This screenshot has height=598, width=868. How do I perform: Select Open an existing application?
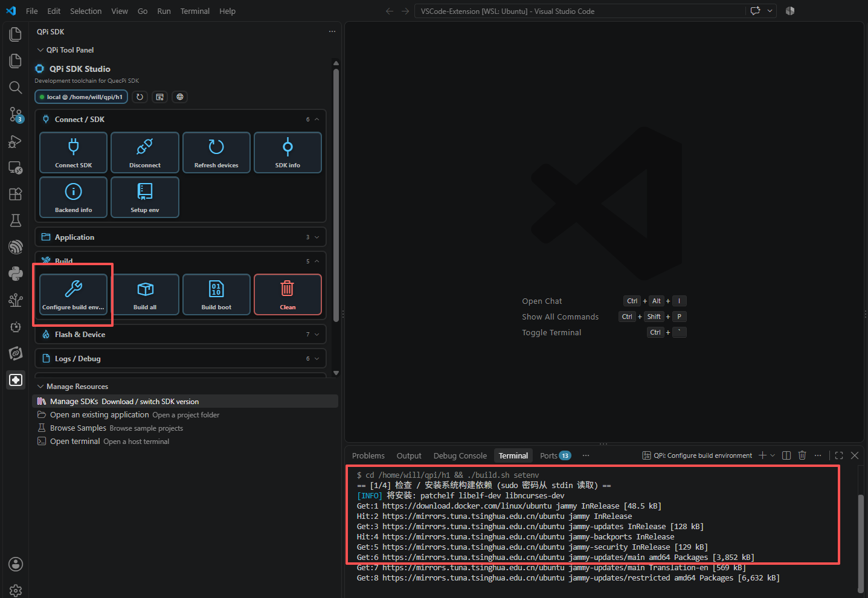pos(185,415)
